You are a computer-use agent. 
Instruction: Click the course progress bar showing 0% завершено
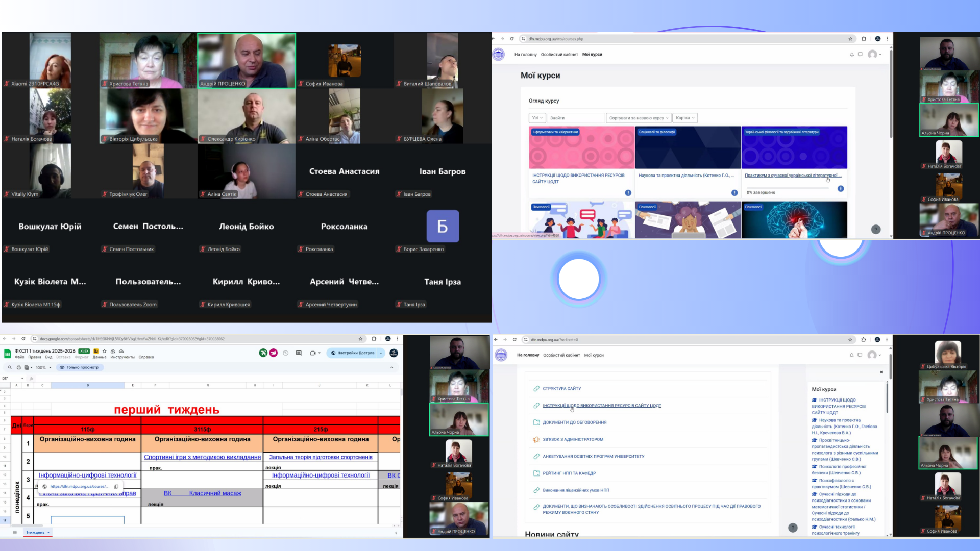[x=787, y=188]
